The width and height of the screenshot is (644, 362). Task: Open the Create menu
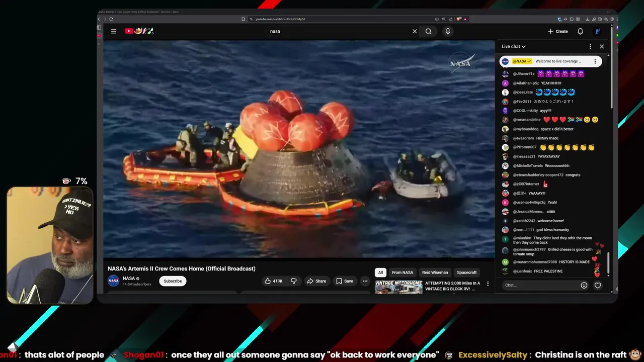point(558,31)
